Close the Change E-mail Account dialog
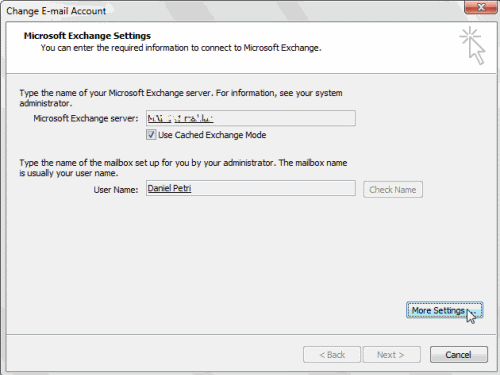Viewport: 500px width, 375px height. click(481, 7)
